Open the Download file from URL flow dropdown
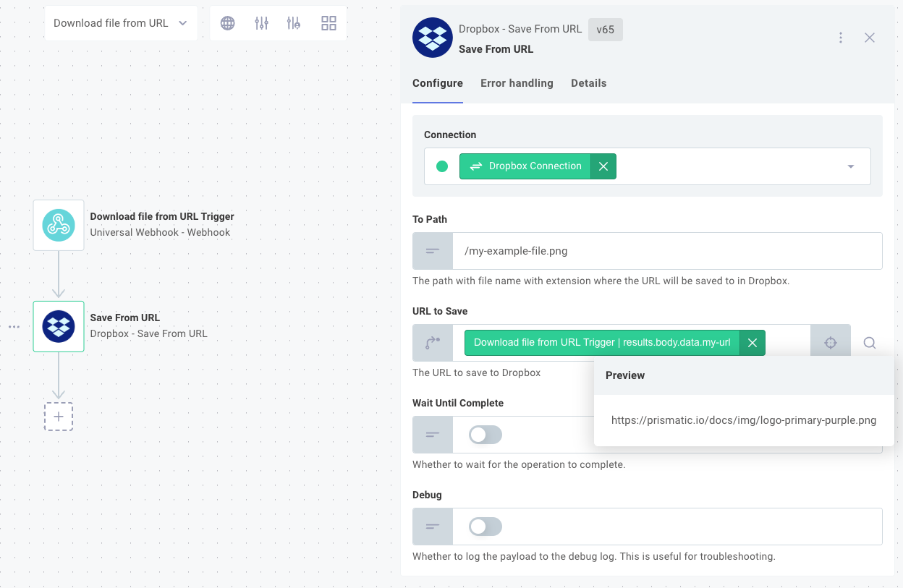Image resolution: width=903 pixels, height=588 pixels. point(121,22)
